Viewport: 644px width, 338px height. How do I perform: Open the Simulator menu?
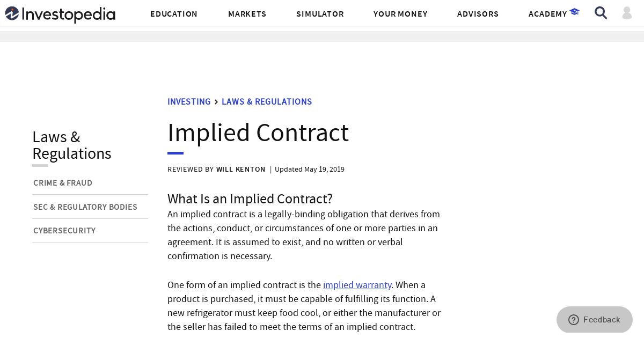click(x=320, y=14)
